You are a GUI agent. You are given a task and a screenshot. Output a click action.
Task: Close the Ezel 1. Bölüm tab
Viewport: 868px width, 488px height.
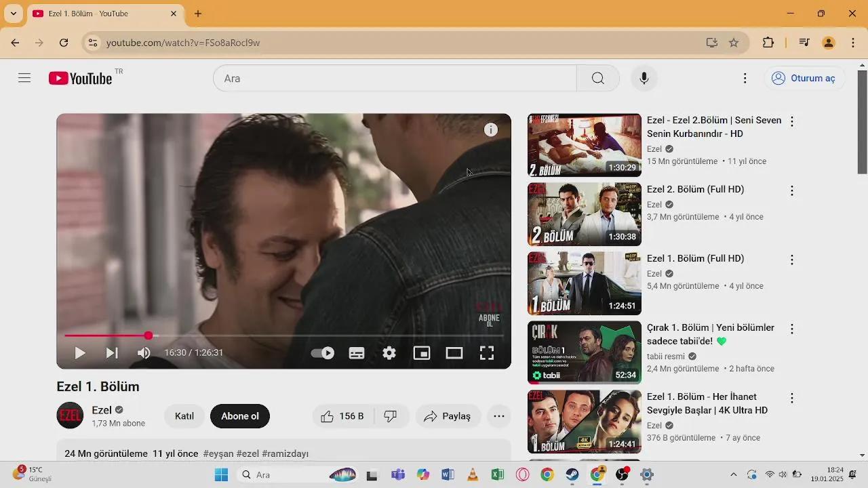(x=174, y=14)
